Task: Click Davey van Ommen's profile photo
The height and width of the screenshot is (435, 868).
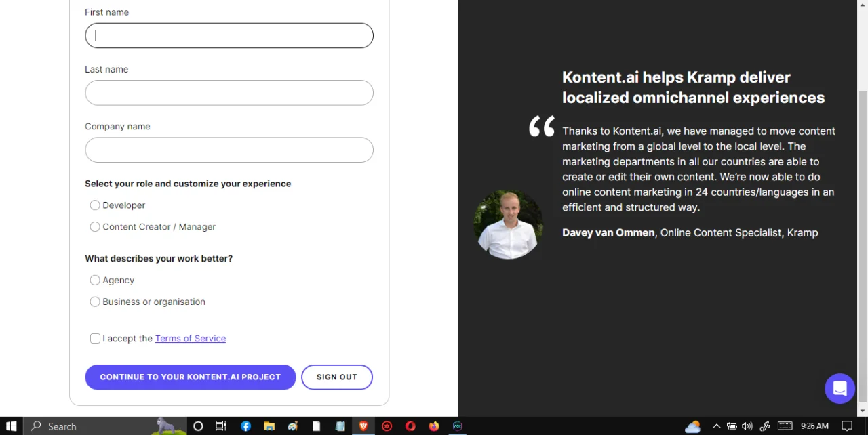Action: pyautogui.click(x=508, y=224)
